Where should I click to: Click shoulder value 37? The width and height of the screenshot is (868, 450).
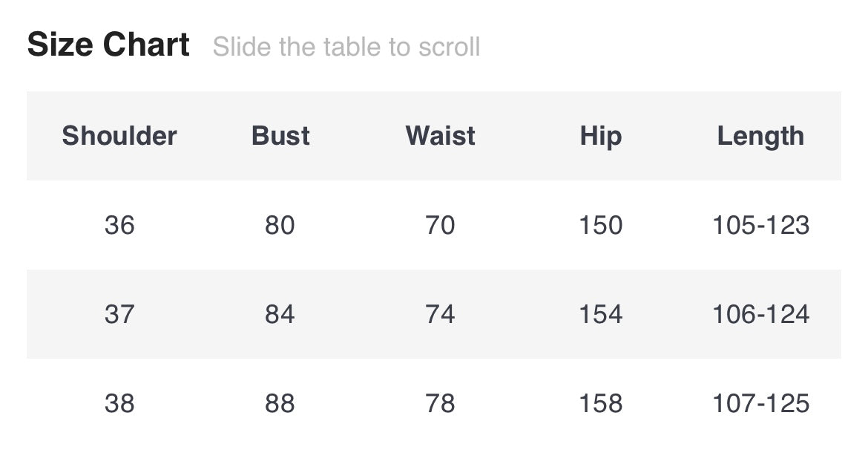119,314
